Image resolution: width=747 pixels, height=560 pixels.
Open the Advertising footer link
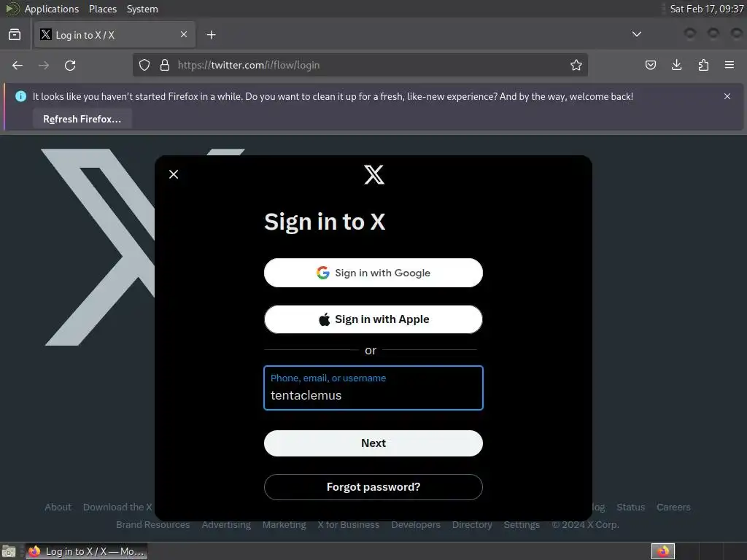[226, 525]
